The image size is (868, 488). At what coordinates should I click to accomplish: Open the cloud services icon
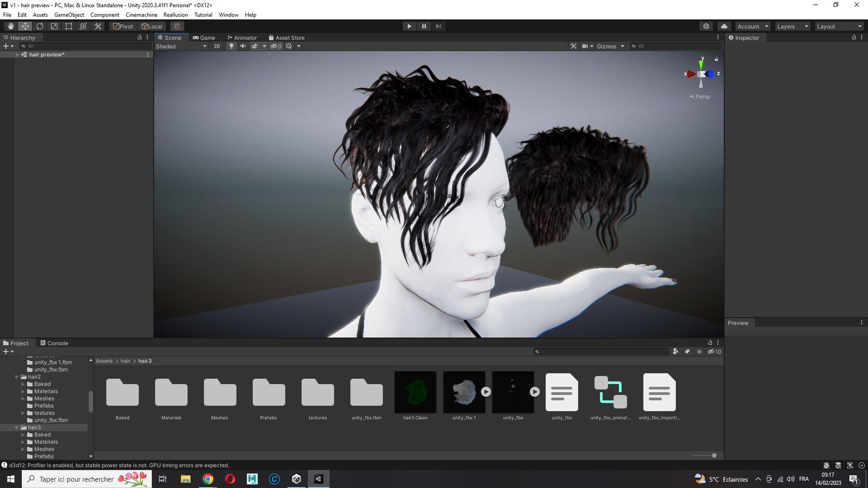[x=724, y=26]
